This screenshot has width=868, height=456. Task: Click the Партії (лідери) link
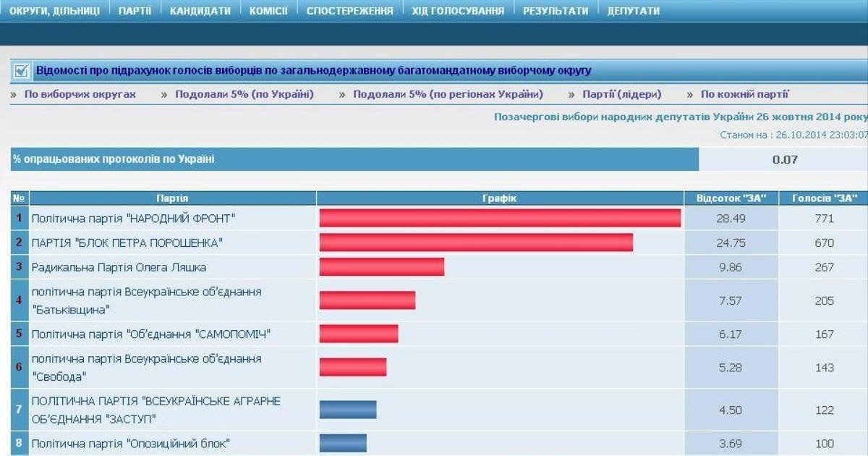[621, 94]
